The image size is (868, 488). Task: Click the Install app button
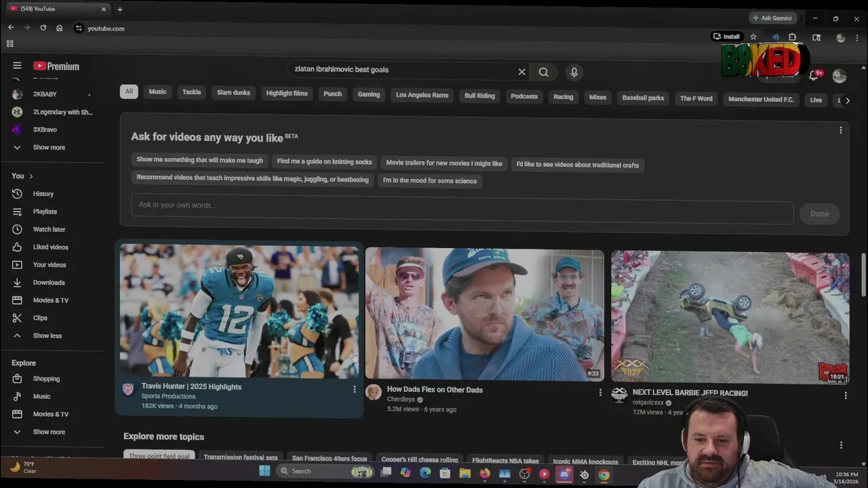coord(726,37)
